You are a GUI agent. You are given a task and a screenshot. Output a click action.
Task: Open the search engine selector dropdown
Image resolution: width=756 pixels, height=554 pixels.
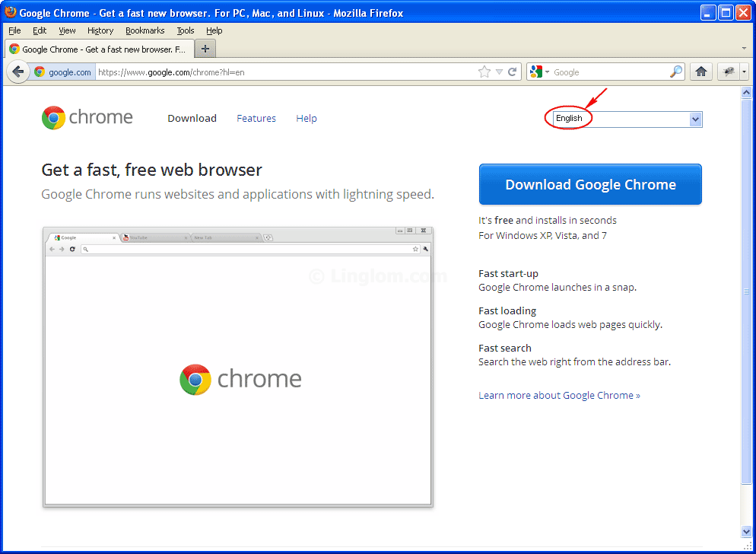coord(539,72)
